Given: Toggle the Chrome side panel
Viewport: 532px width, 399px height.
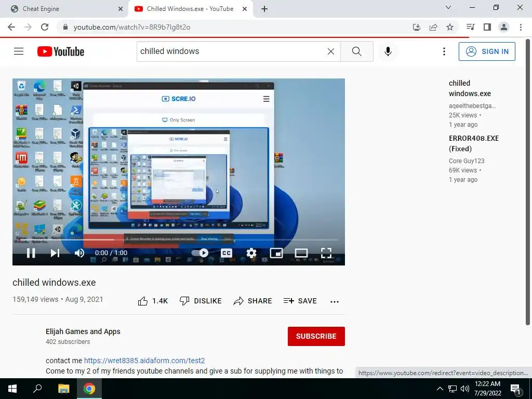Looking at the screenshot, I should (x=487, y=27).
